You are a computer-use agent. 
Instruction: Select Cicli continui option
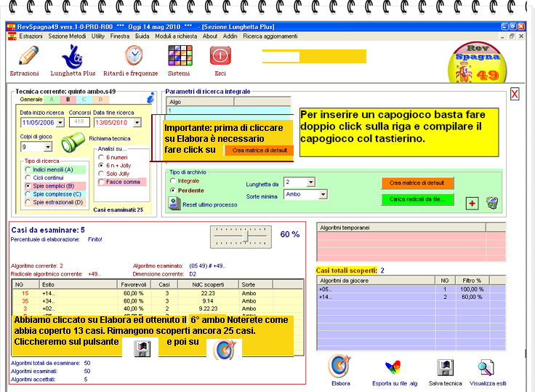click(x=28, y=178)
